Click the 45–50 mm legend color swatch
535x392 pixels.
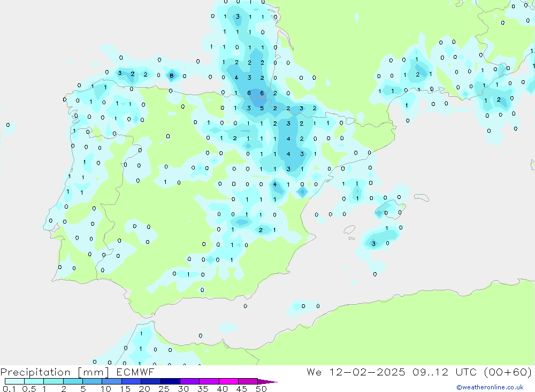click(x=248, y=381)
